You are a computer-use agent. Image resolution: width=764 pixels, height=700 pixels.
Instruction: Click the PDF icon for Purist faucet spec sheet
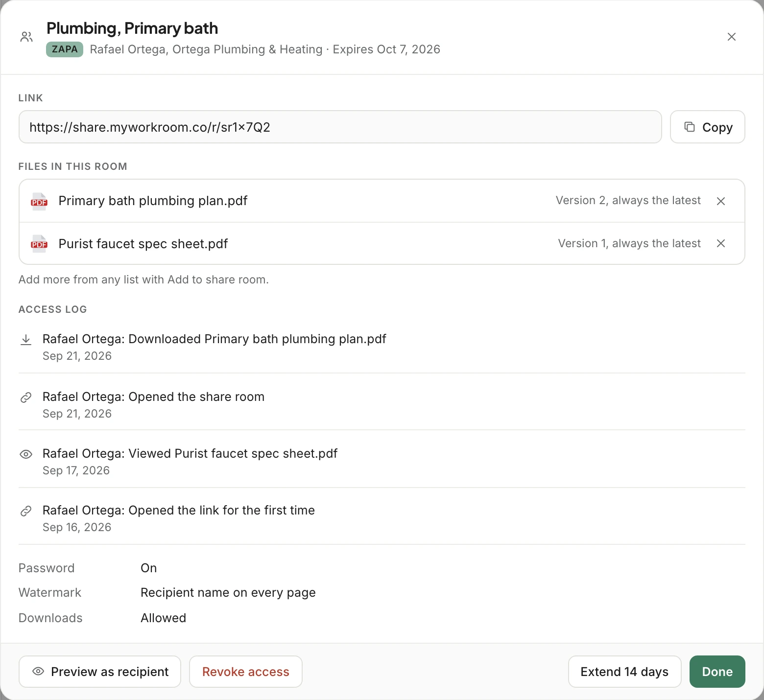tap(39, 244)
